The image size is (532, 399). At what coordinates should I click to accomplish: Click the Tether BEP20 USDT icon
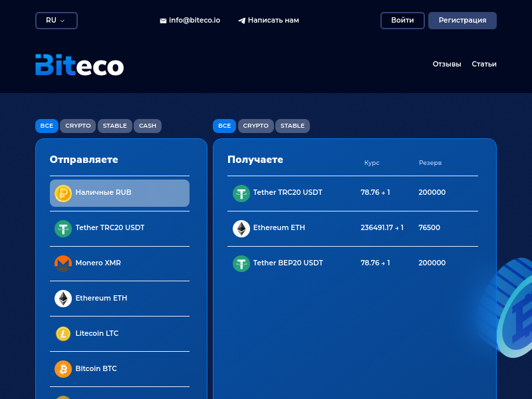click(241, 264)
